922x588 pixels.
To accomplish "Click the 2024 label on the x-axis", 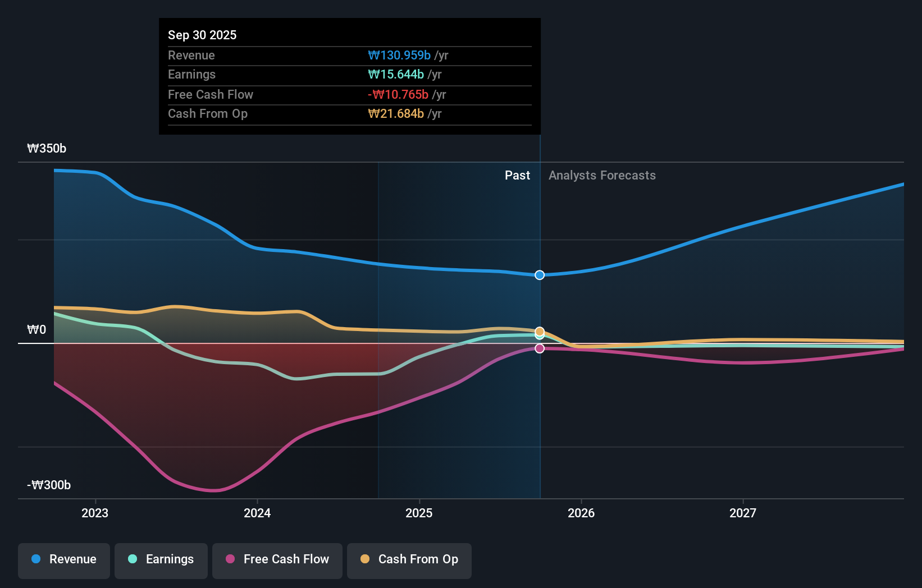I will (257, 512).
